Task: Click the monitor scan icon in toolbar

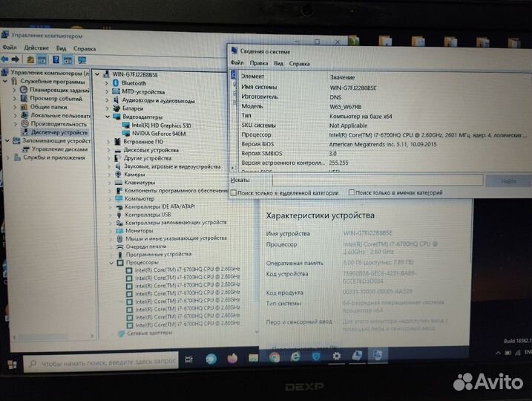Action: click(82, 60)
